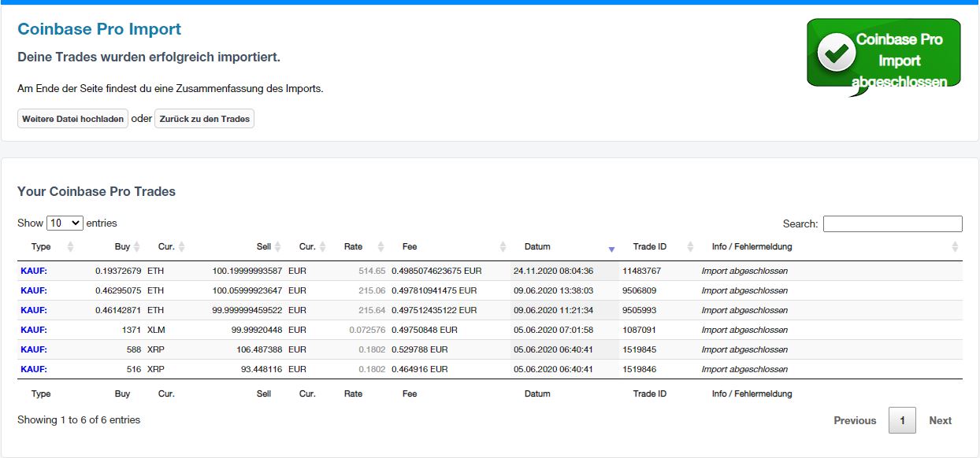This screenshot has height=458, width=980.
Task: Click fee 0.497810941475 EUR
Action: (434, 290)
